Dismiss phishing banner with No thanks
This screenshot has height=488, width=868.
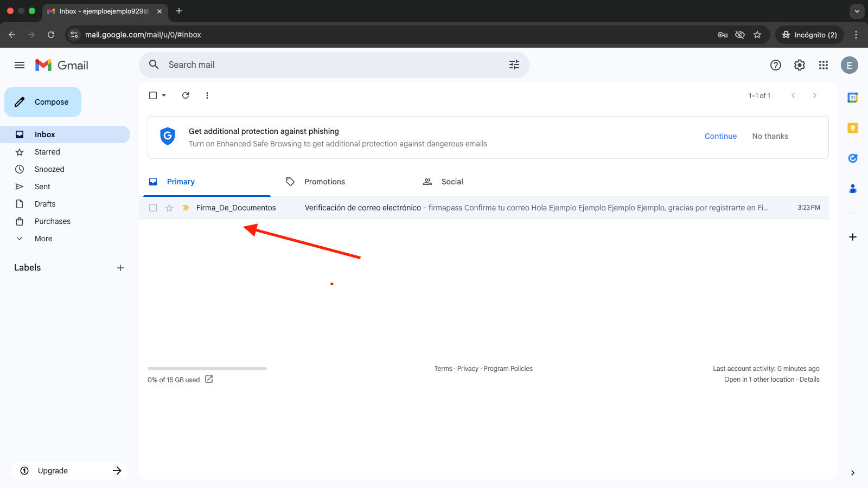point(770,136)
